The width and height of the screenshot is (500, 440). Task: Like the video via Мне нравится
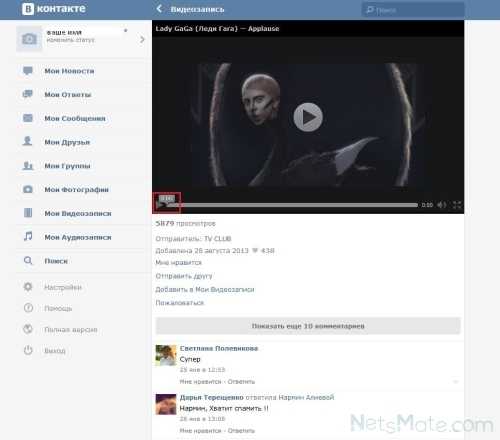point(179,263)
